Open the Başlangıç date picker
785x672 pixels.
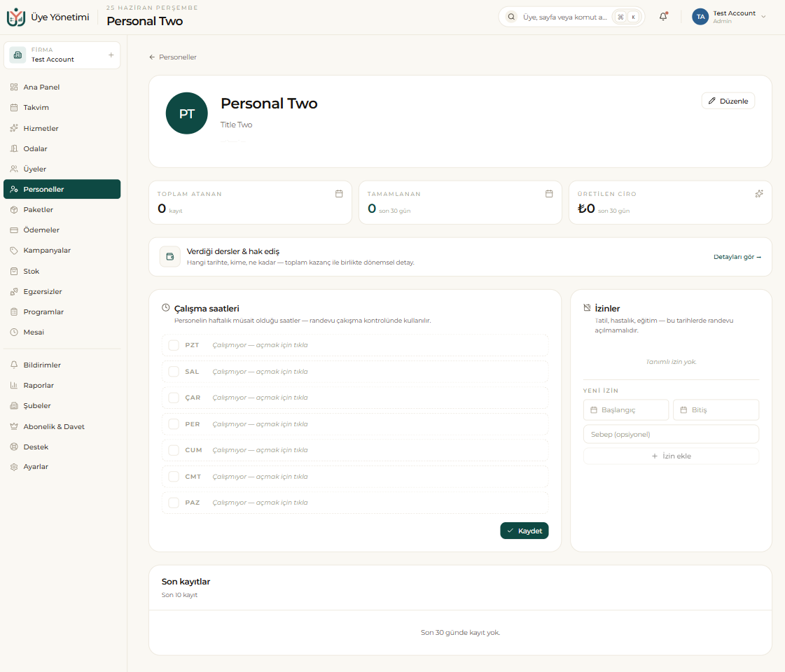pyautogui.click(x=626, y=409)
